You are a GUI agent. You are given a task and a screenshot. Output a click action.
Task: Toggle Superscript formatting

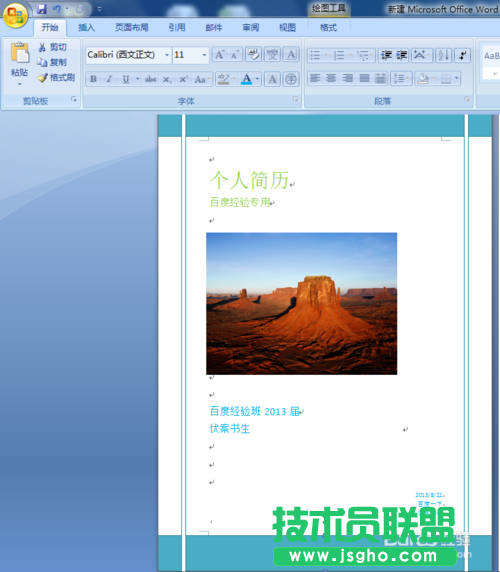183,79
